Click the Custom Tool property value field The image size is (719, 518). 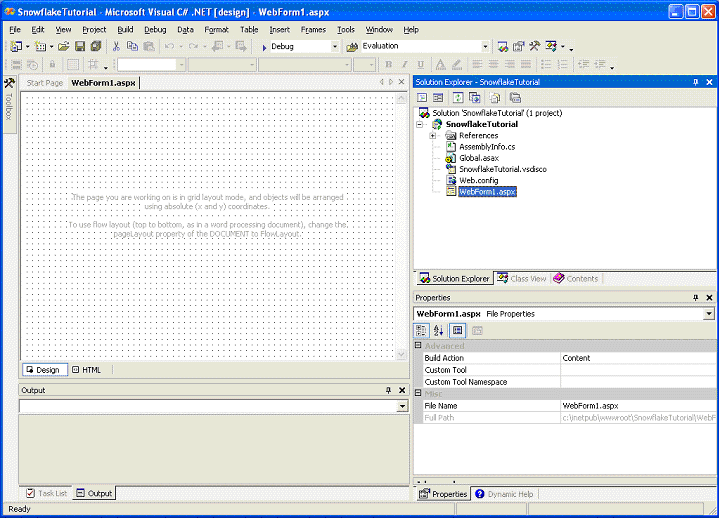638,370
